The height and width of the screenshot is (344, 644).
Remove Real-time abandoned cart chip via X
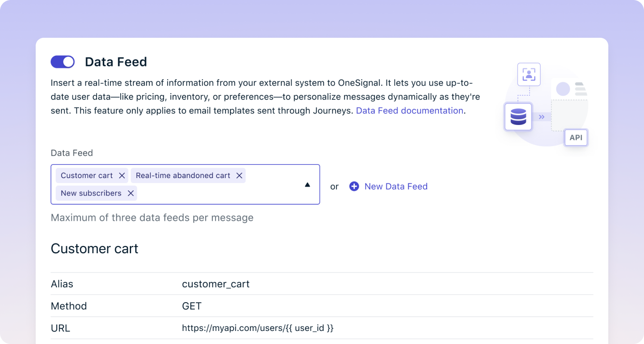click(x=239, y=175)
